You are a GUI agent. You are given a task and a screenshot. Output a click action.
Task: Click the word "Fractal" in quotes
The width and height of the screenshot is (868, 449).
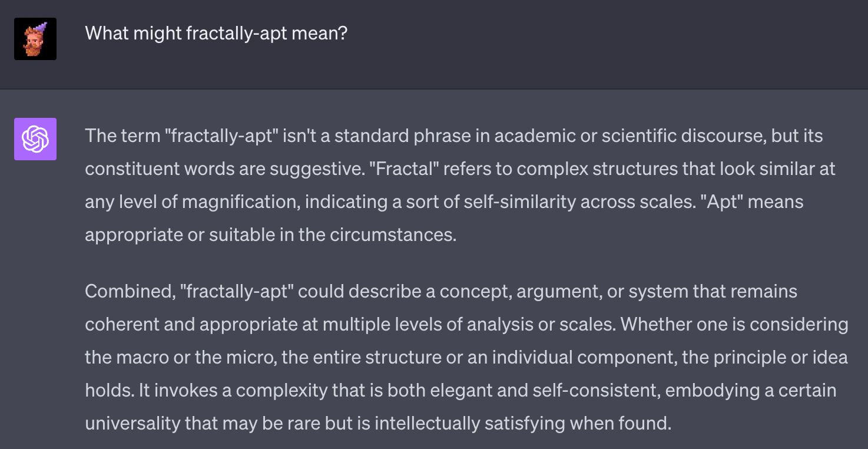coord(406,169)
